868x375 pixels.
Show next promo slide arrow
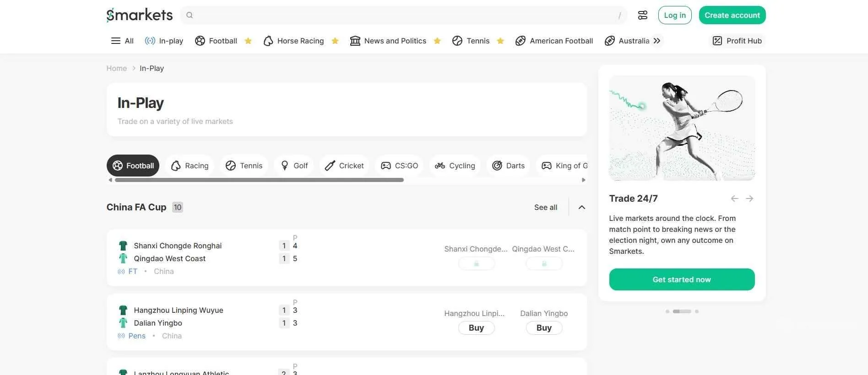(749, 198)
